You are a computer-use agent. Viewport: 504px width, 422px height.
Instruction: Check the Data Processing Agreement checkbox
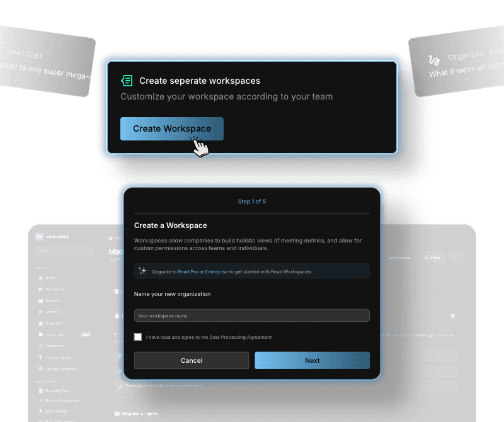click(138, 337)
